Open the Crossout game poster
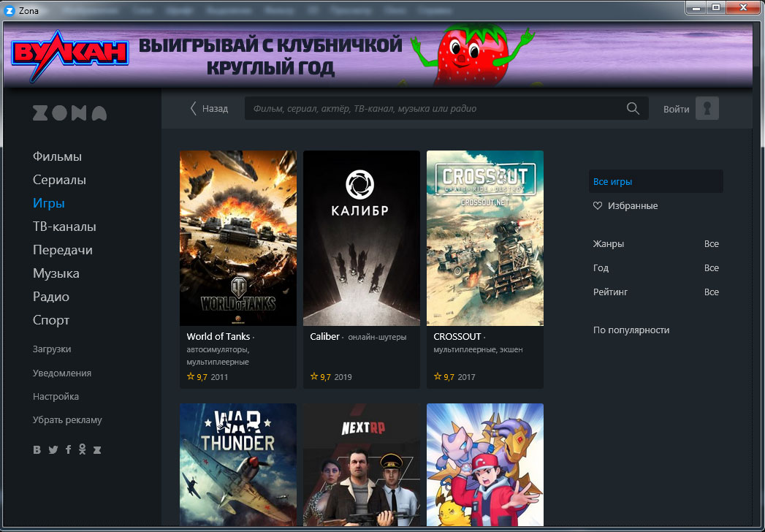Screen dimensions: 765x532 [485, 238]
